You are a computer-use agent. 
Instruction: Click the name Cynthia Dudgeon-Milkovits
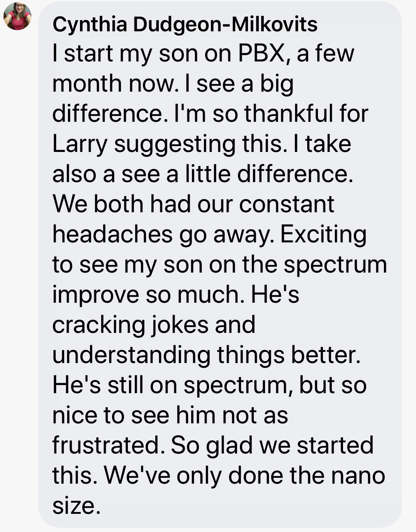pyautogui.click(x=185, y=24)
